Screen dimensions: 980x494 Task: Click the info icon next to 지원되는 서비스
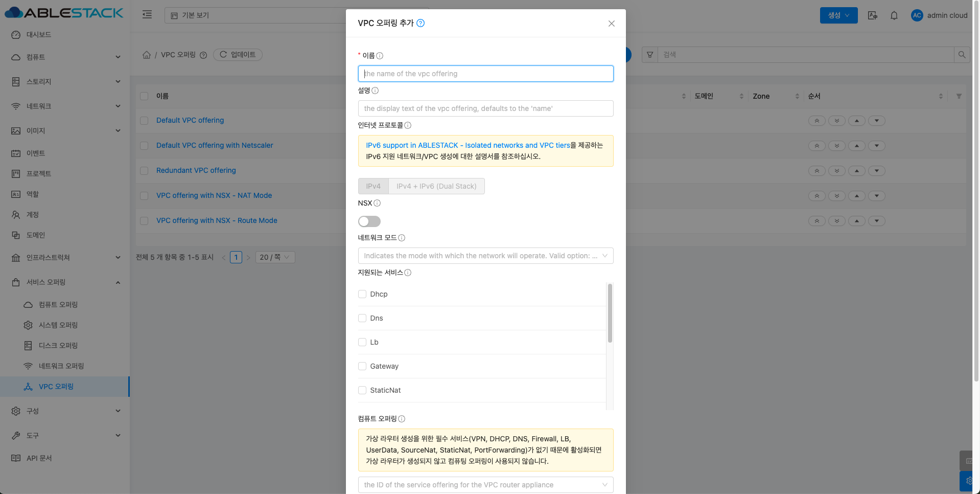[408, 273]
